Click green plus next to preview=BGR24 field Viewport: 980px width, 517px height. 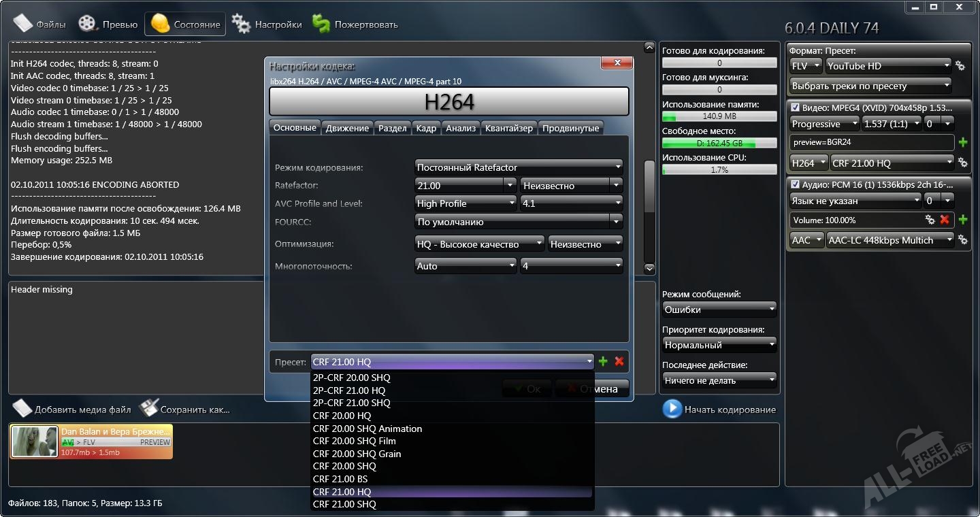point(963,143)
